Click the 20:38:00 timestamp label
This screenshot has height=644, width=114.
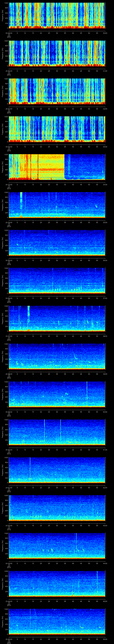tap(9, 374)
